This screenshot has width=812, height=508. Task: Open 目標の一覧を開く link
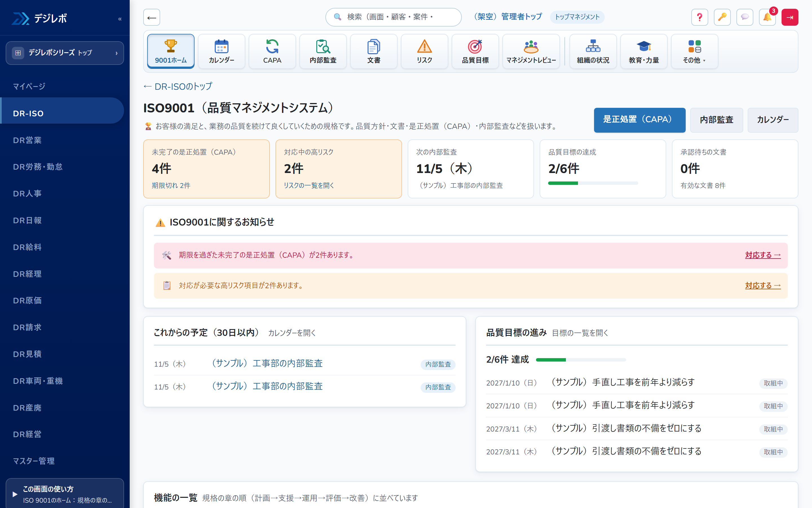pyautogui.click(x=580, y=333)
